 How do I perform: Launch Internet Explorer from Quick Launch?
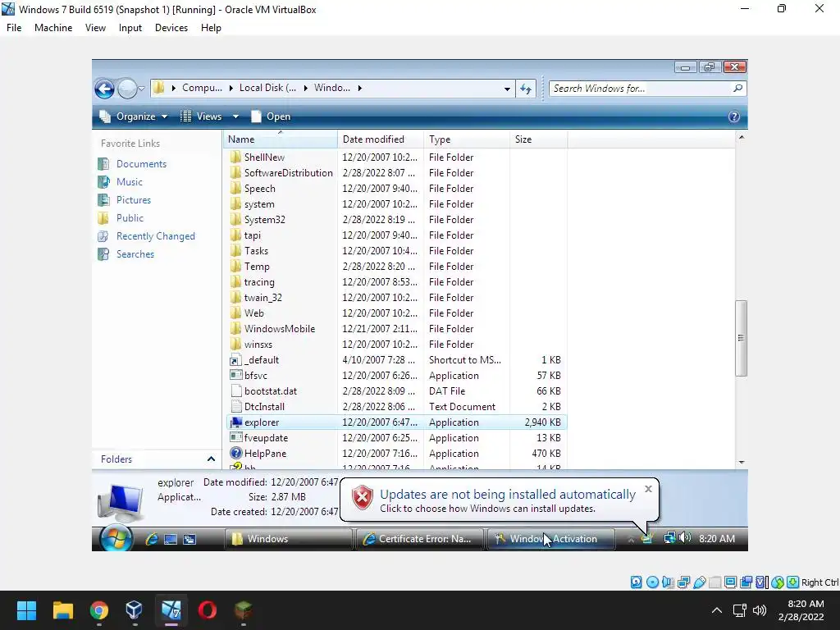pos(152,539)
